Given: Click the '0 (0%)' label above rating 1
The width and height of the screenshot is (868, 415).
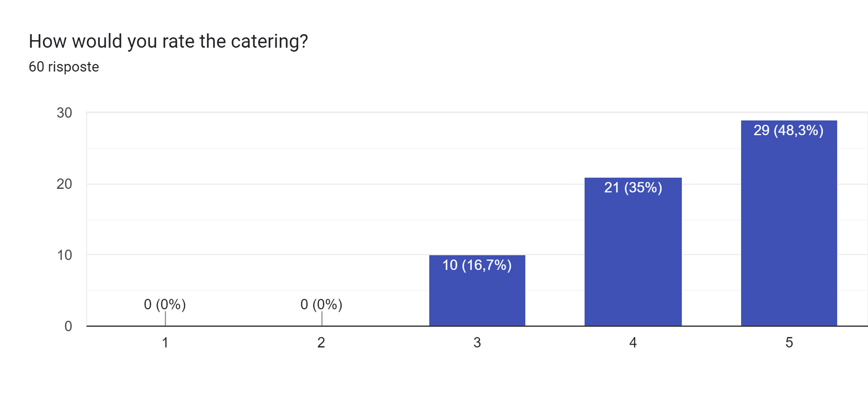Looking at the screenshot, I should (165, 305).
